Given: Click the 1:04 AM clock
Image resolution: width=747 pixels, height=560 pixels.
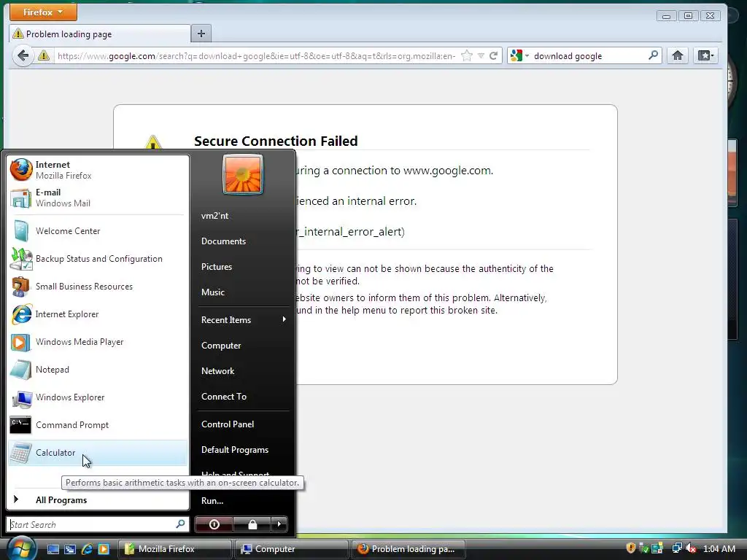Looking at the screenshot, I should [719, 548].
